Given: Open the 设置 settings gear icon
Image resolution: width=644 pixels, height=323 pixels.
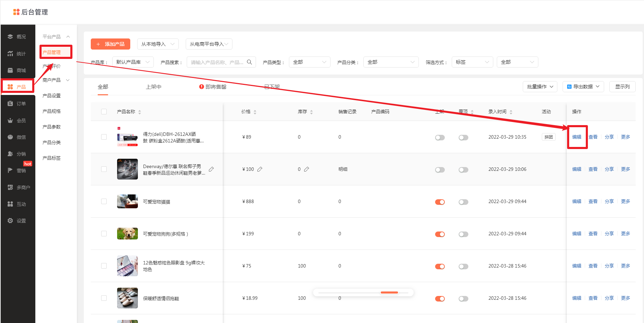Looking at the screenshot, I should coord(10,221).
